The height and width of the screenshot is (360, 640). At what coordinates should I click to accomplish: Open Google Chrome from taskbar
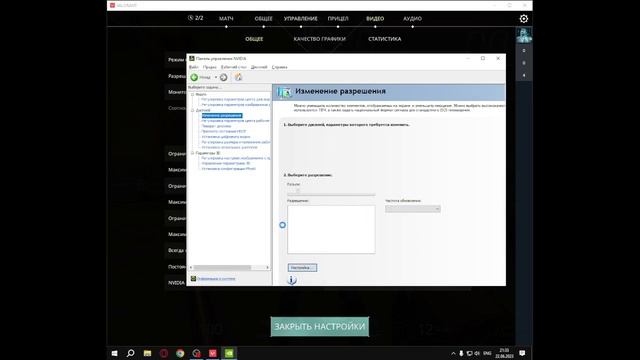180,353
